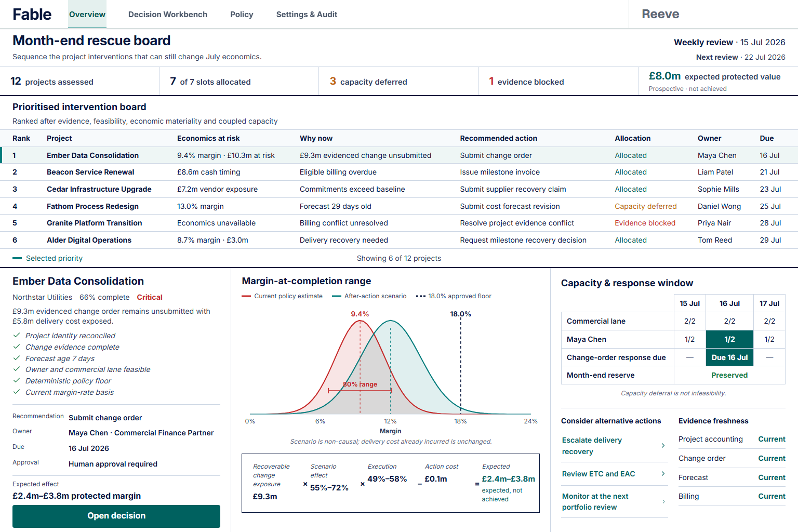Expand chevron beside Monitor at next portfolio review
798x532 pixels.
coord(663,502)
